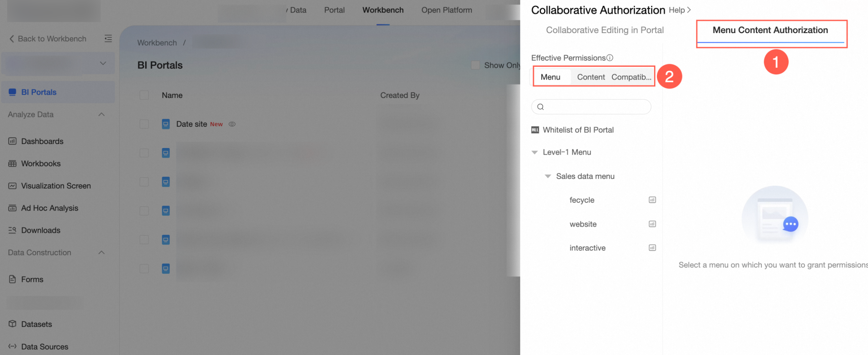Click the Ad Hoc Analysis icon
868x355 pixels.
[x=12, y=208]
